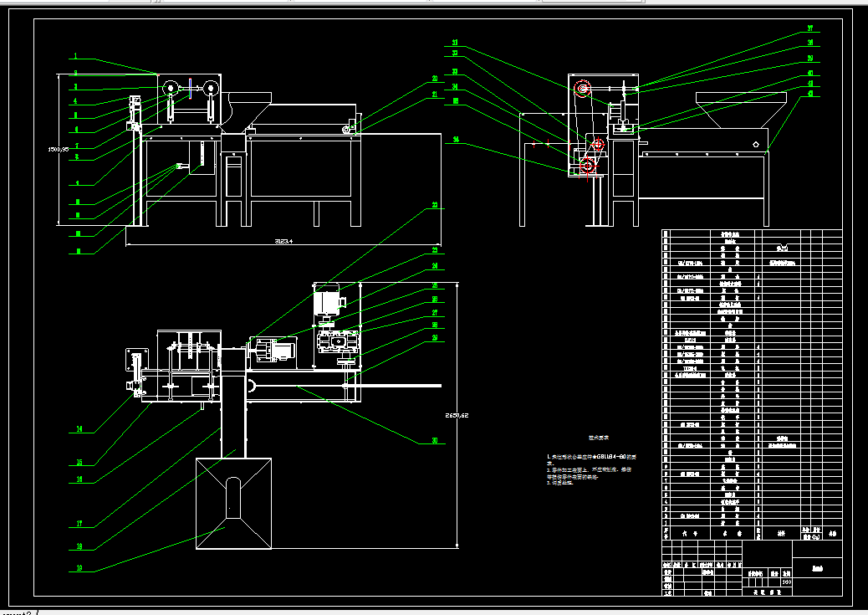868x615 pixels.
Task: Click part callout number 38
Action: (x=809, y=42)
